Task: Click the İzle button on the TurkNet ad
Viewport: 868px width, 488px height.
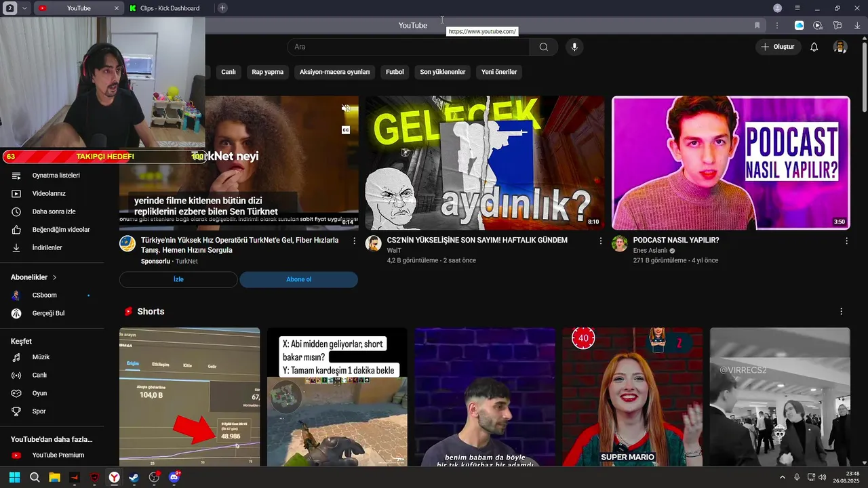Action: pos(178,279)
